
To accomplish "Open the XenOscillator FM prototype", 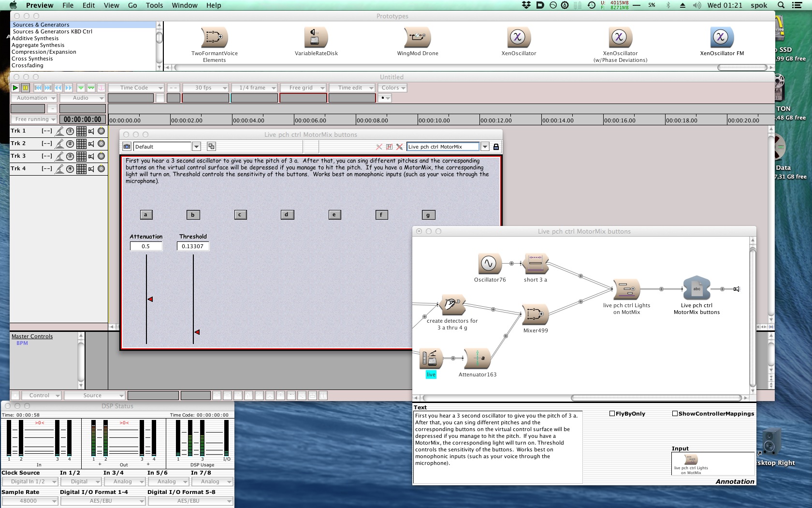I will pyautogui.click(x=722, y=37).
